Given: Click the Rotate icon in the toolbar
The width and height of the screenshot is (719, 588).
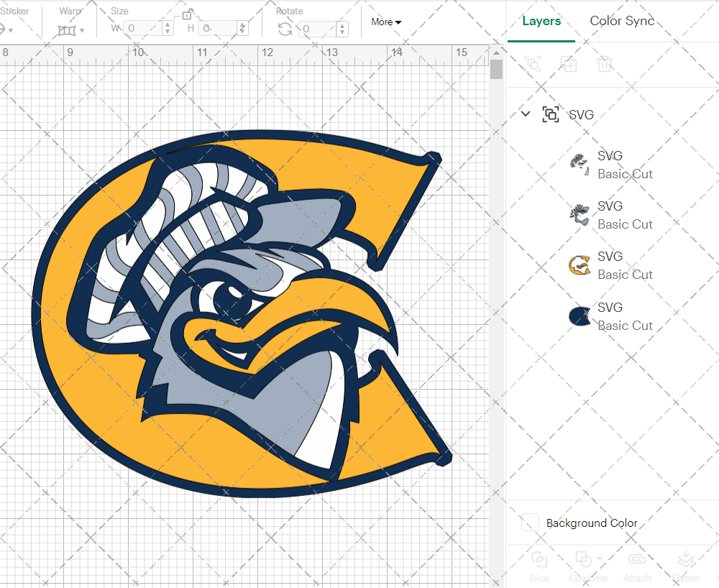Looking at the screenshot, I should (x=285, y=29).
